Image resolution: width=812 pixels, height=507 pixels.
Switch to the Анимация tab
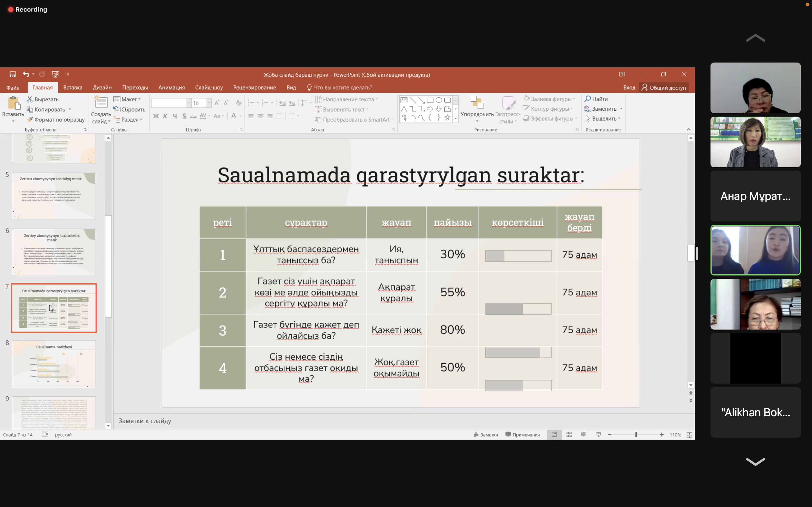coord(171,88)
